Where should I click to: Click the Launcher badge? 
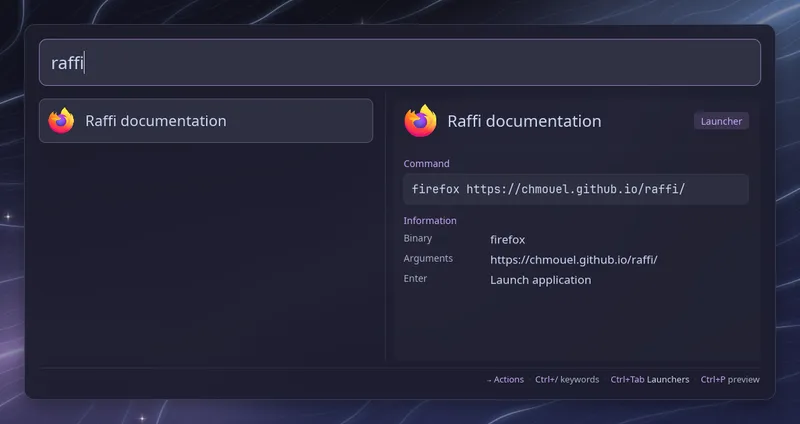coord(721,121)
